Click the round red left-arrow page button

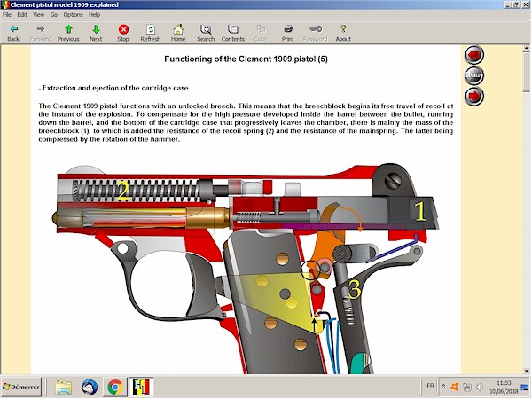474,54
